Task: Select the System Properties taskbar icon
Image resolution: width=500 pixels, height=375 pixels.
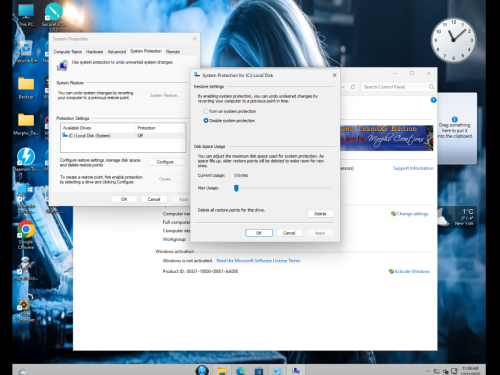Action: [295, 371]
